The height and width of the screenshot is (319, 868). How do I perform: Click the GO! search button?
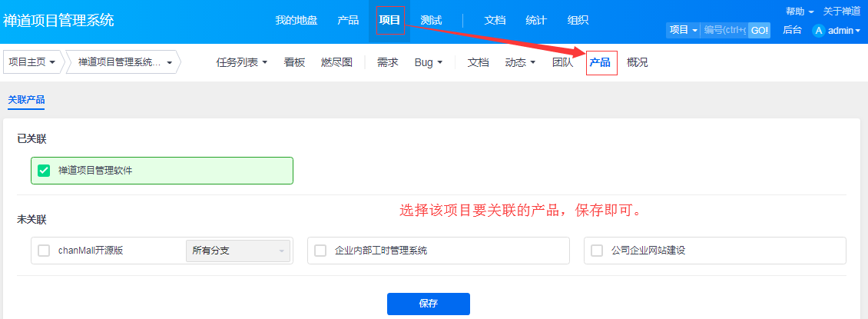pyautogui.click(x=759, y=31)
